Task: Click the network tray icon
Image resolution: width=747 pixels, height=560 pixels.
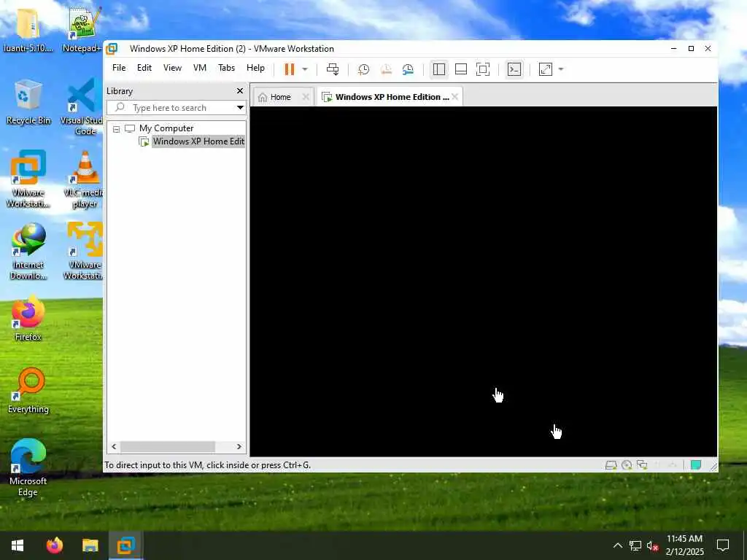Action: (x=635, y=545)
